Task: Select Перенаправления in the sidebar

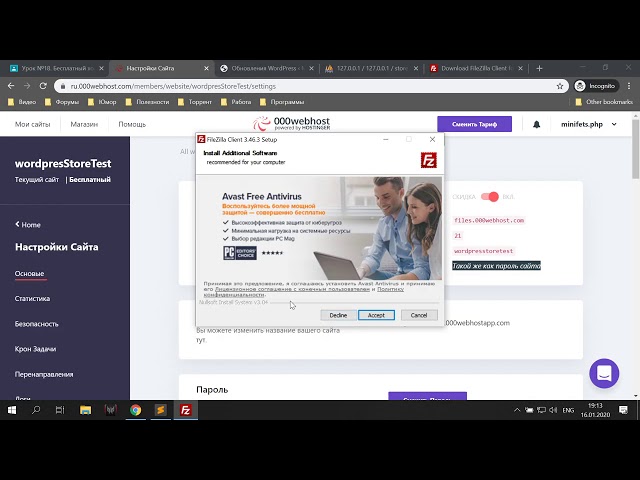Action: [44, 374]
